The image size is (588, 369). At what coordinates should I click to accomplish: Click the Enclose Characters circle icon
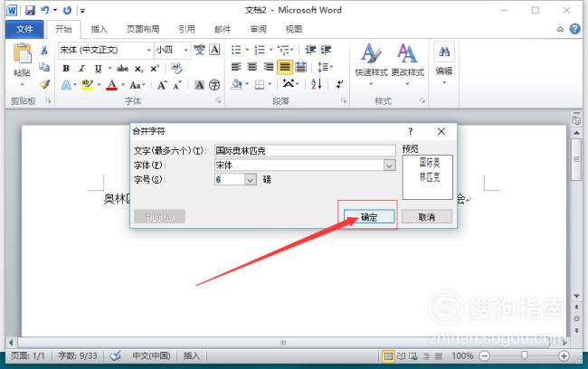tap(214, 85)
